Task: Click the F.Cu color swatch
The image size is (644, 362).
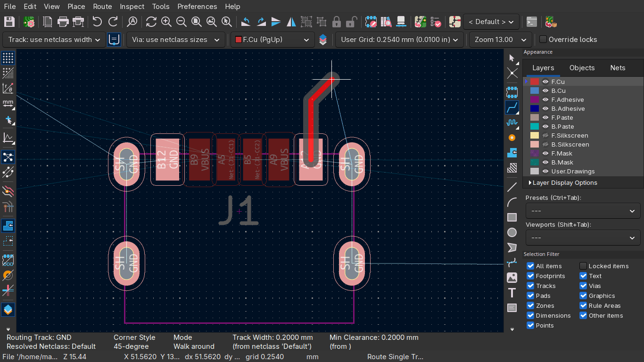Action: point(535,82)
